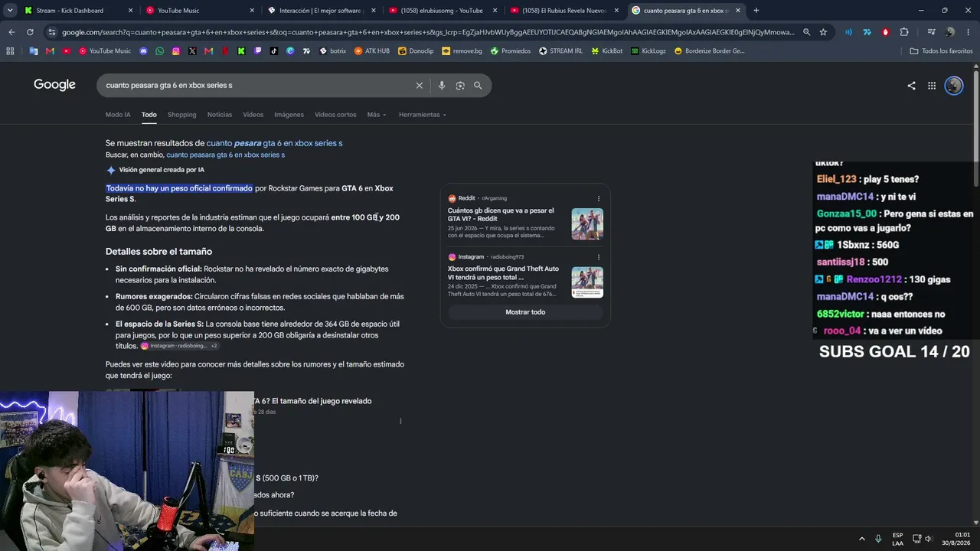The height and width of the screenshot is (551, 980).
Task: Open the taskbar microphone indicator
Action: [x=878, y=539]
